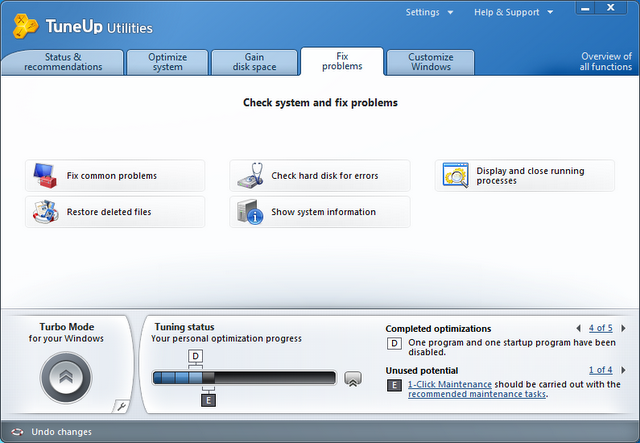Click 'Turbo Mode' title text
The height and width of the screenshot is (443, 640).
pos(67,327)
